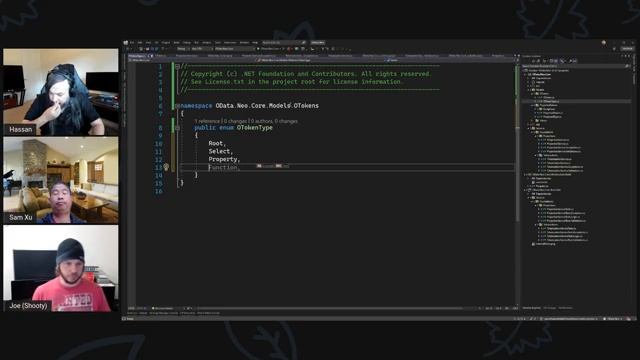Open the Extensions menu
640x360 pixels.
click(230, 42)
